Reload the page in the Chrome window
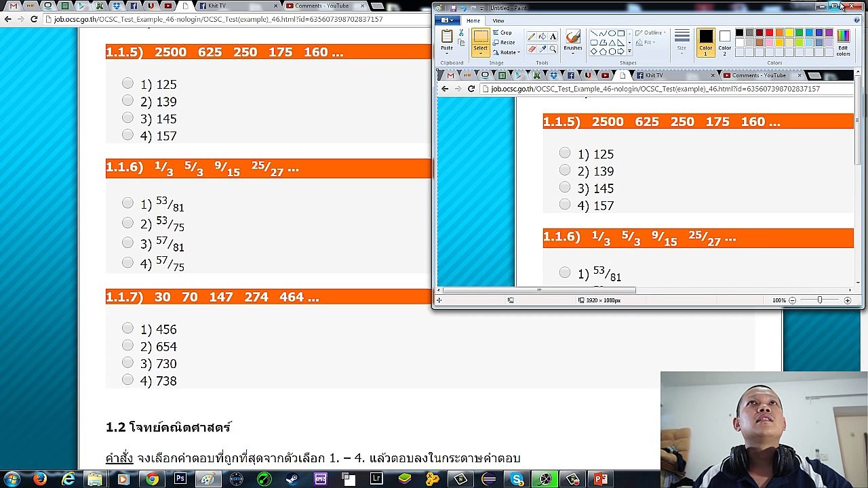The width and height of the screenshot is (868, 488). [x=34, y=19]
